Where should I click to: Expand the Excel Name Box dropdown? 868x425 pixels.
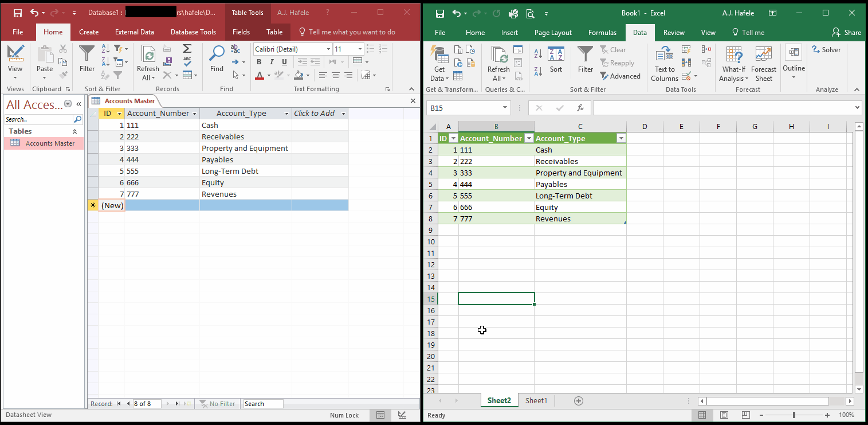tap(505, 108)
